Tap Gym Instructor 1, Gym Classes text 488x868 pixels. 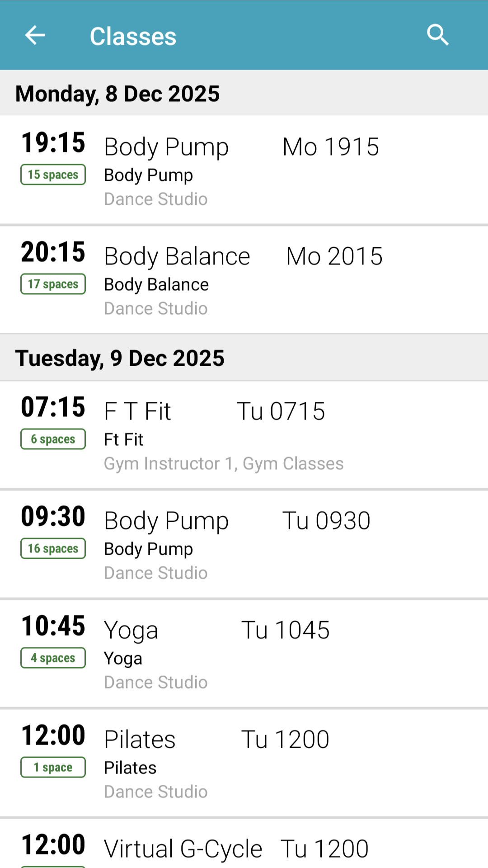coord(224,464)
